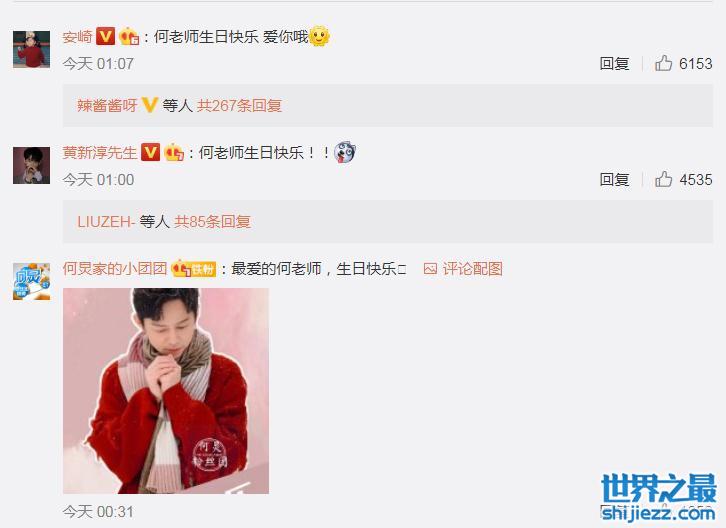Viewport: 726px width, 528px height.
Task: Click the yellow V badge of 辣酱酱呀
Action: [150, 105]
